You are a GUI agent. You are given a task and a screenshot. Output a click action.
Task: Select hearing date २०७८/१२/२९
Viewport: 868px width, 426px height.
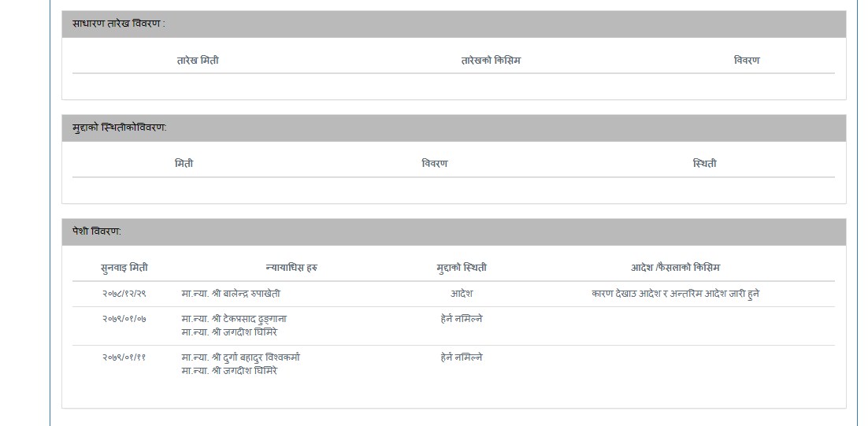pyautogui.click(x=124, y=294)
